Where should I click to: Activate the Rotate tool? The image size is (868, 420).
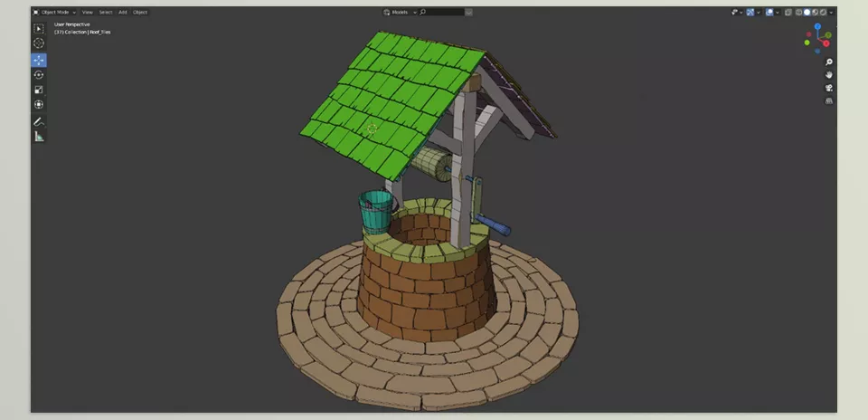39,75
